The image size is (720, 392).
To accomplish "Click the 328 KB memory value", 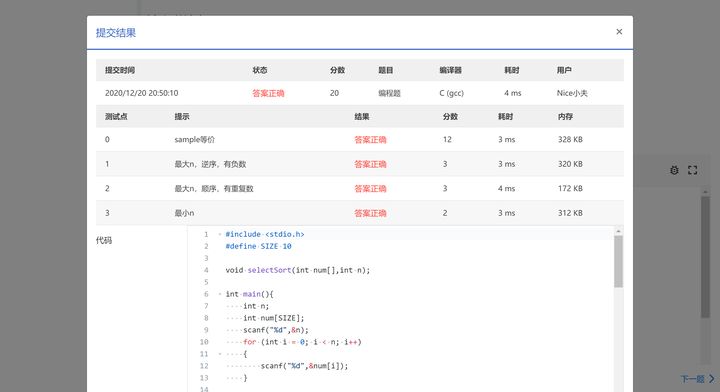I will click(x=570, y=140).
